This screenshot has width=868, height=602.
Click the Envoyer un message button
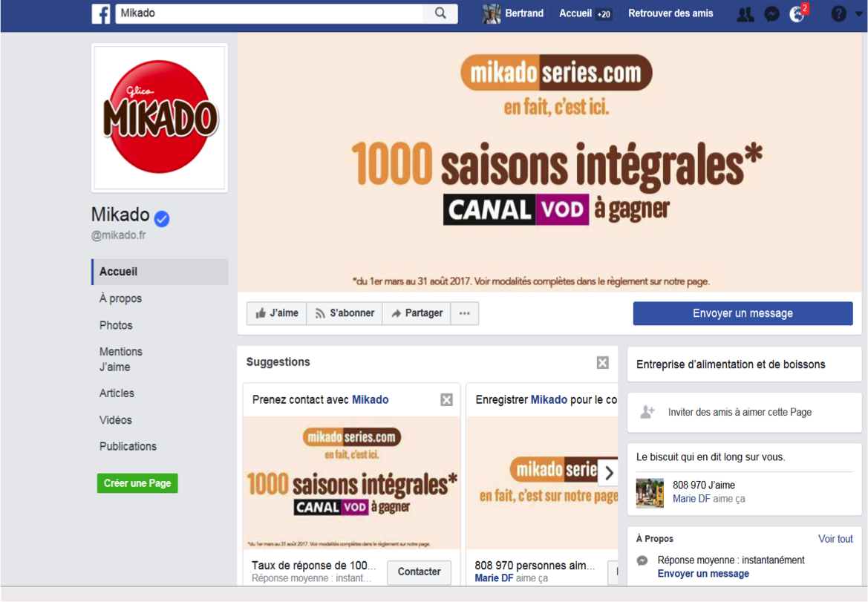(x=743, y=313)
